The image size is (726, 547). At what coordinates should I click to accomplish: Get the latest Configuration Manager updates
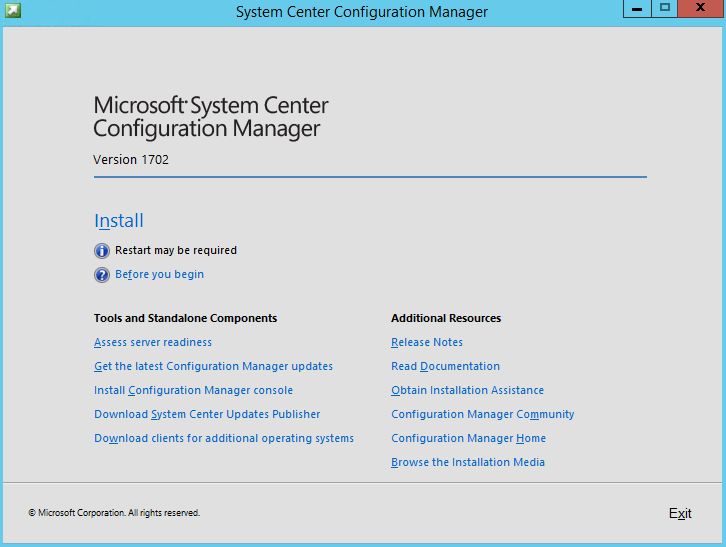pyautogui.click(x=213, y=366)
